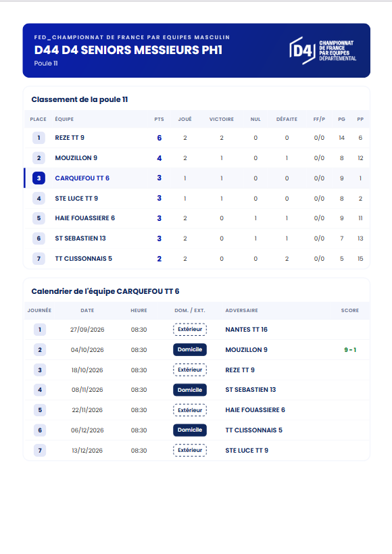Click the DOM. / EXT. column header

click(190, 311)
